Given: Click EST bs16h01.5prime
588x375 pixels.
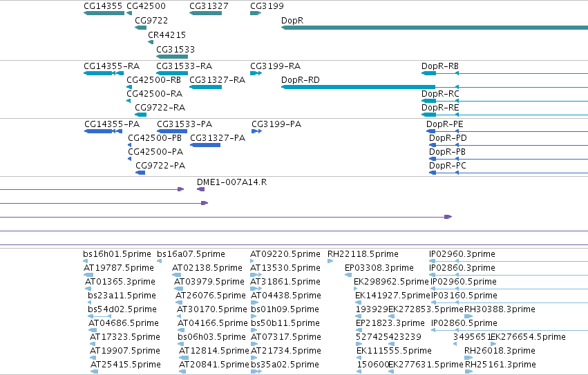Looking at the screenshot, I should point(85,261).
